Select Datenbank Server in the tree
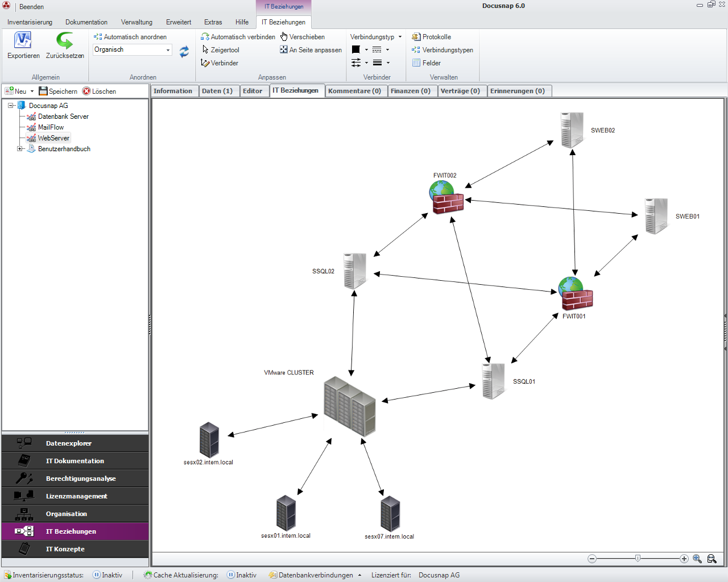The image size is (728, 582). pos(63,117)
